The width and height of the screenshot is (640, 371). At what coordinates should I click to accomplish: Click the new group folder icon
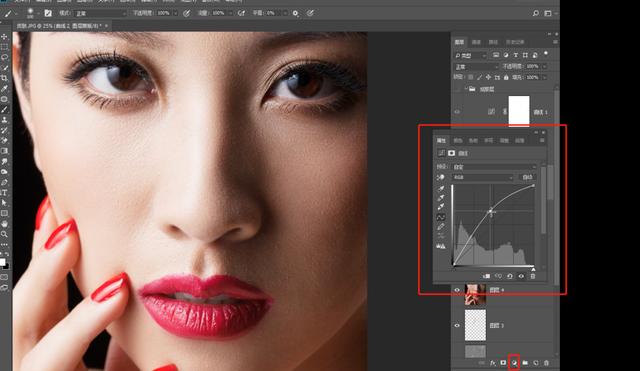525,362
